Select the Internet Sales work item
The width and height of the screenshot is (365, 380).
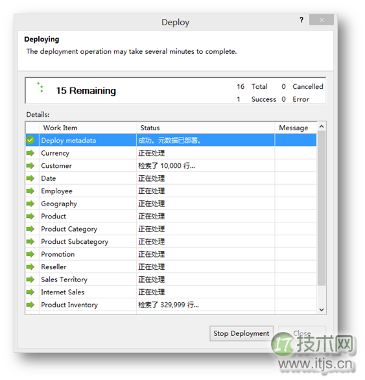(171, 292)
